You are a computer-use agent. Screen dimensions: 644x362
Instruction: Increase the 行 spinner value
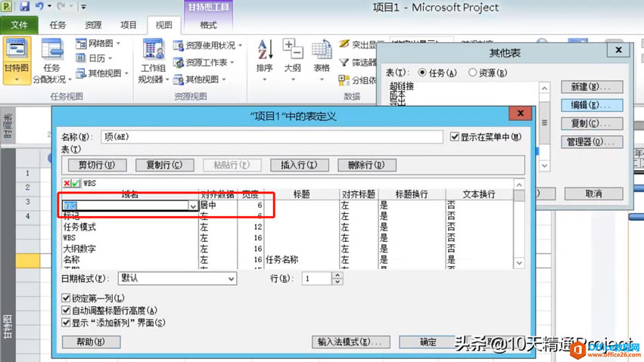coord(338,276)
